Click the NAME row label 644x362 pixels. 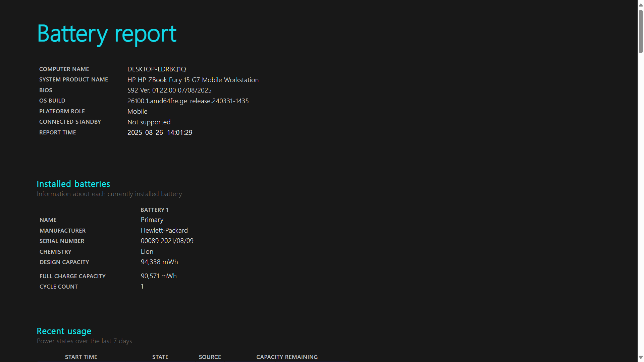(x=48, y=220)
